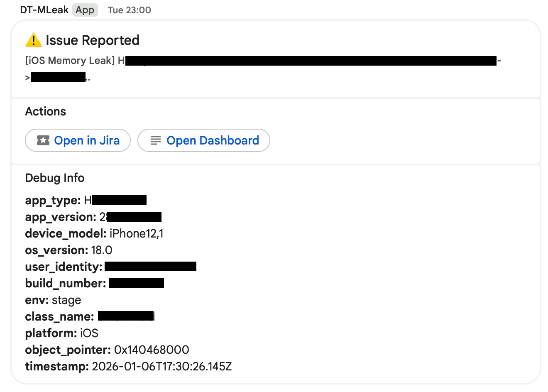This screenshot has width=548, height=392.
Task: Select the Issue Reported heading
Action: click(x=93, y=40)
